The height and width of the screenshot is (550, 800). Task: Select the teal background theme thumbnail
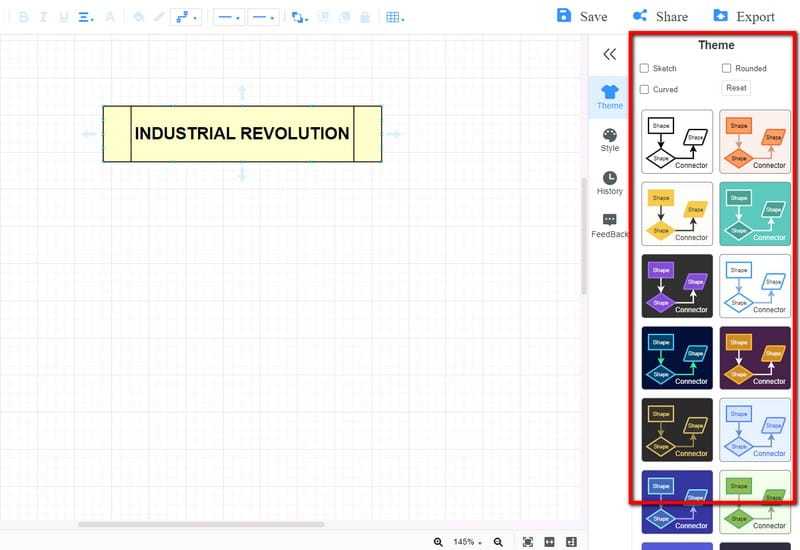coord(755,214)
